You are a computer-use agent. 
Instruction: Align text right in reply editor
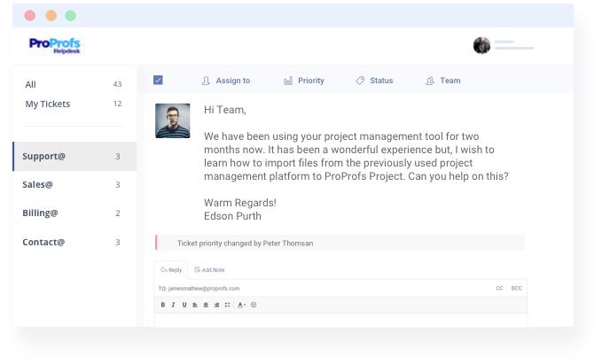pos(216,305)
